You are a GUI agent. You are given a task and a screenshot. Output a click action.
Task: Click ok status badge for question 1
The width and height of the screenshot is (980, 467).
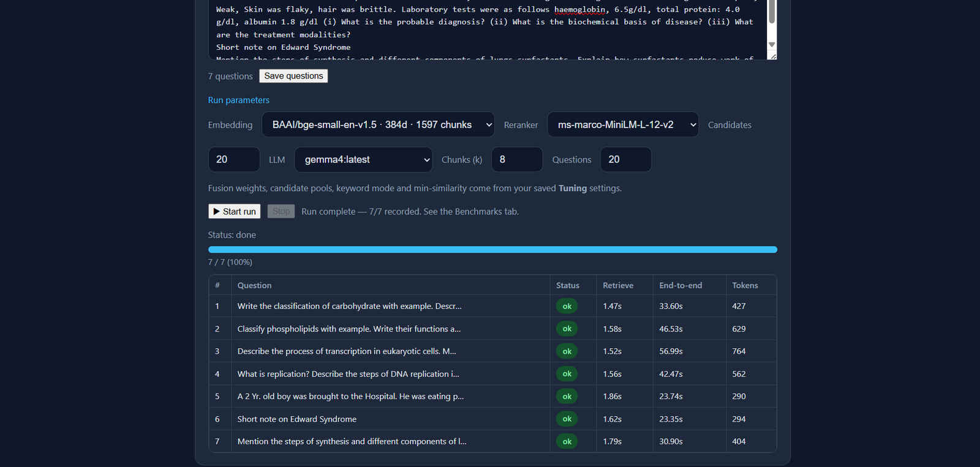567,306
